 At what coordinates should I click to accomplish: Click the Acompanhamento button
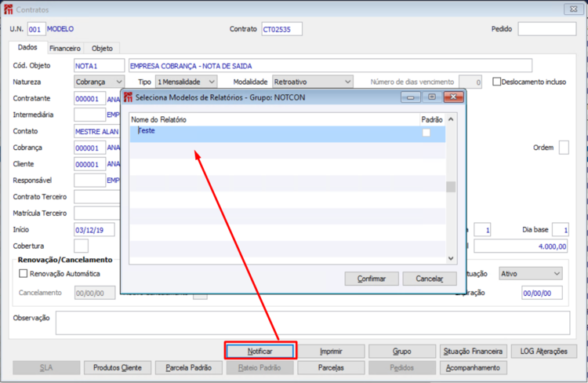(473, 367)
